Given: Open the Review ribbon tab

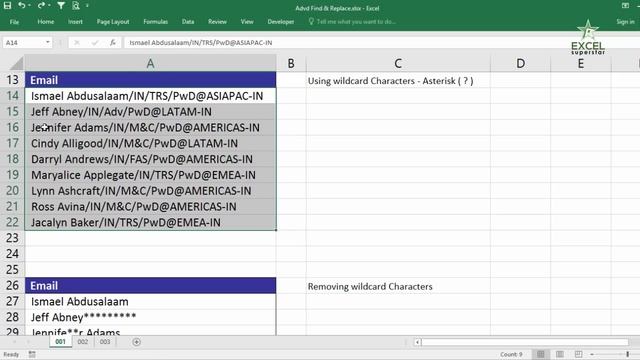Looking at the screenshot, I should [217, 22].
